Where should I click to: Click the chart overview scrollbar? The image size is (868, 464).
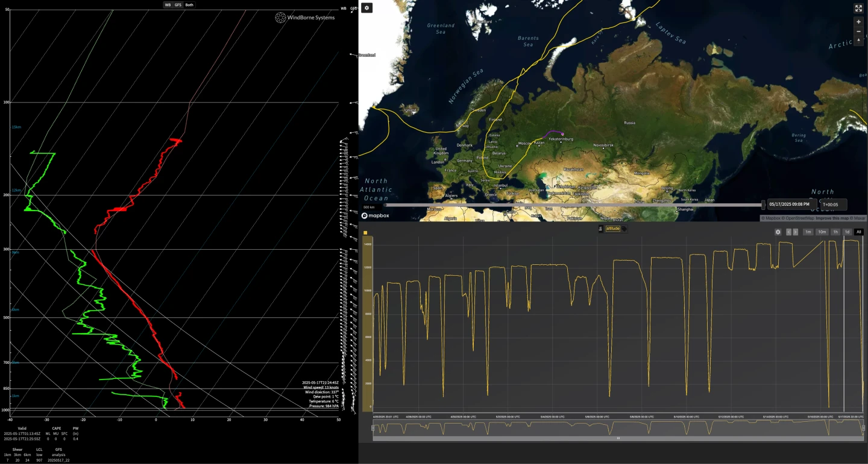pyautogui.click(x=618, y=438)
